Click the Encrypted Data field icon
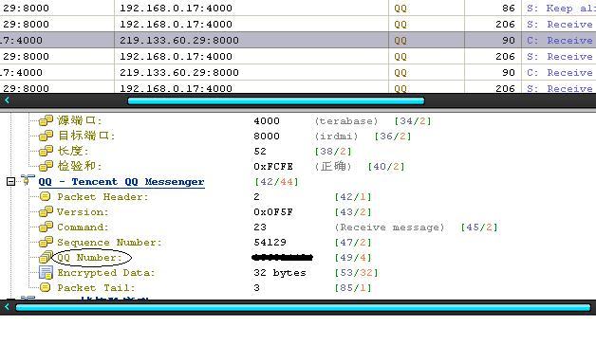The height and width of the screenshot is (364, 596). coord(46,272)
